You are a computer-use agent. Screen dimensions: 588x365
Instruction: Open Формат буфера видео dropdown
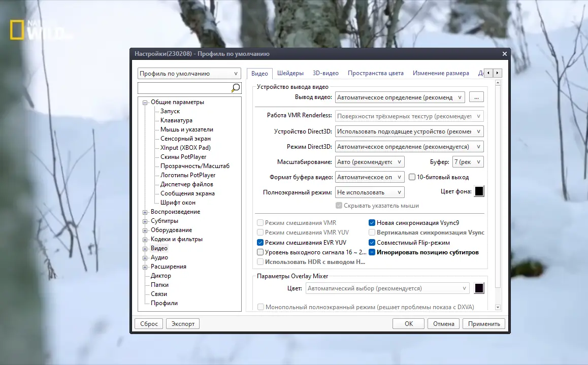pos(369,177)
